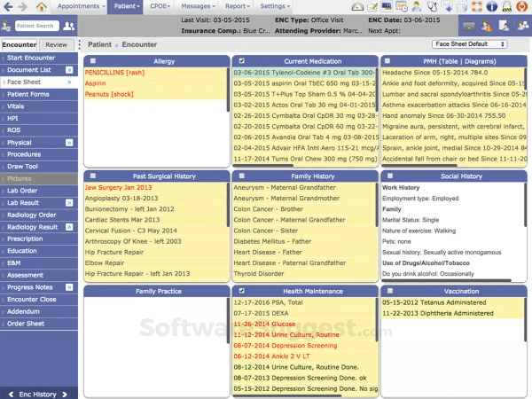Open the Face Sheet Default dropdown
The image size is (532, 399).
469,43
